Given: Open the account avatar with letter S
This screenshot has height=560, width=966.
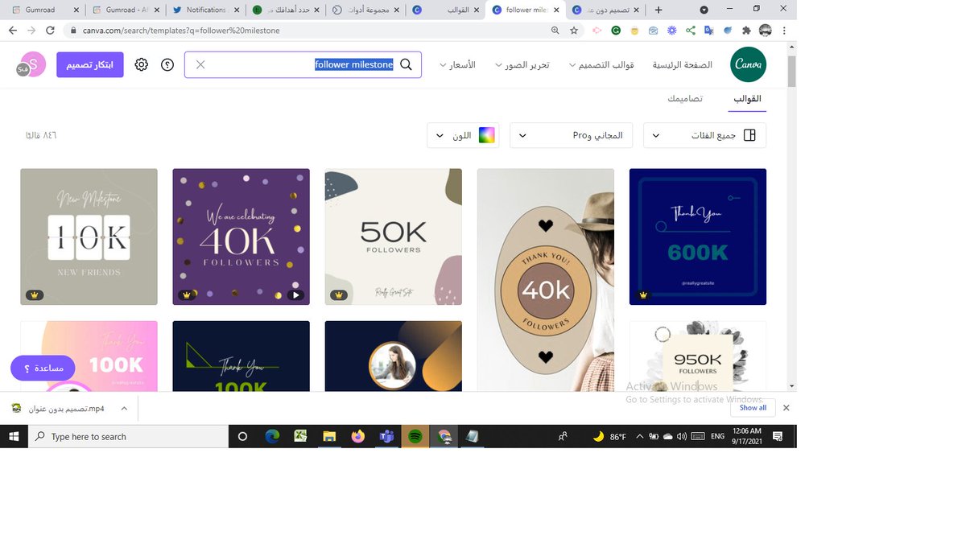Looking at the screenshot, I should (32, 64).
